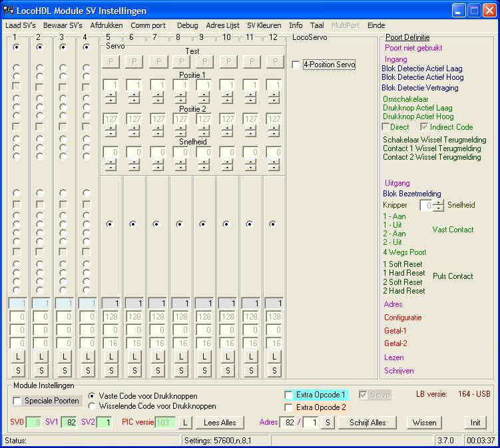Click the Schrijf Alles button

point(368,423)
